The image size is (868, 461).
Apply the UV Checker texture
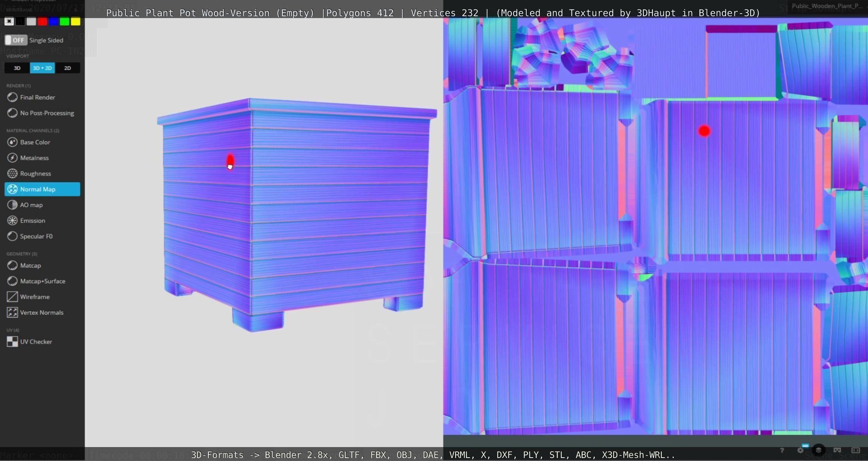(42, 342)
